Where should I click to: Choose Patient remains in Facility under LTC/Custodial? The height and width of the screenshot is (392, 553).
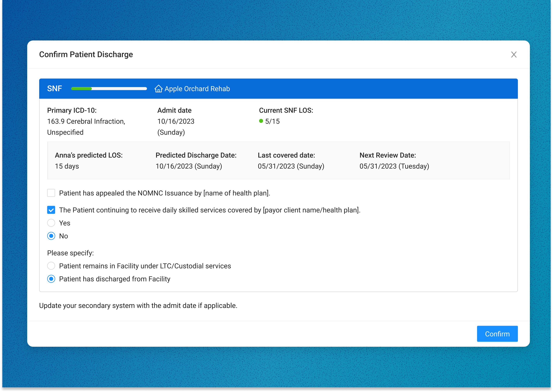coord(51,266)
